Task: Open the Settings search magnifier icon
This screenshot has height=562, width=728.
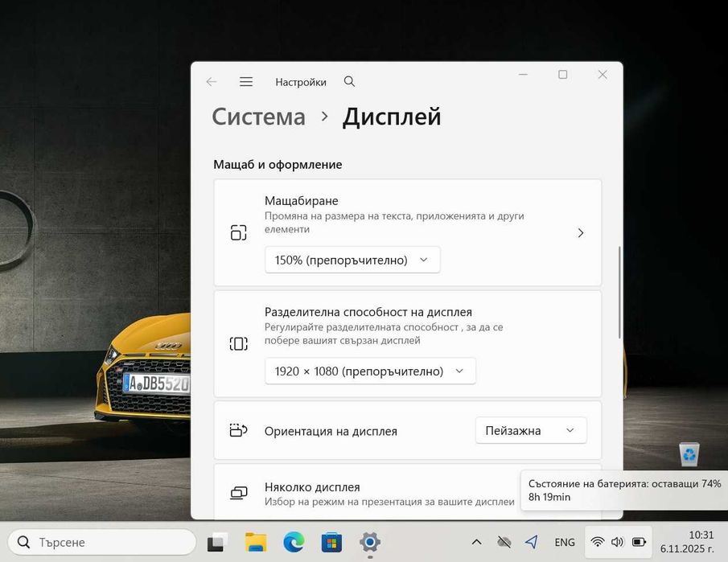Action: point(349,82)
